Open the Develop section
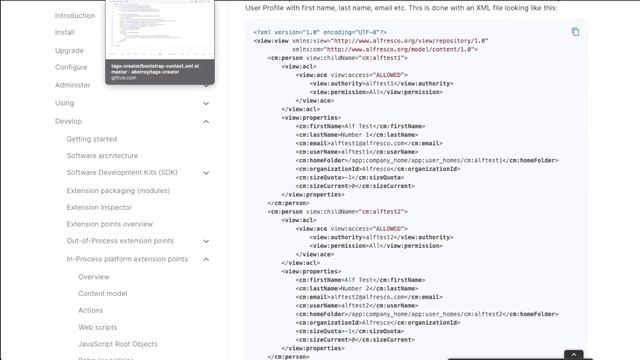This screenshot has height=360, width=640. click(x=68, y=121)
